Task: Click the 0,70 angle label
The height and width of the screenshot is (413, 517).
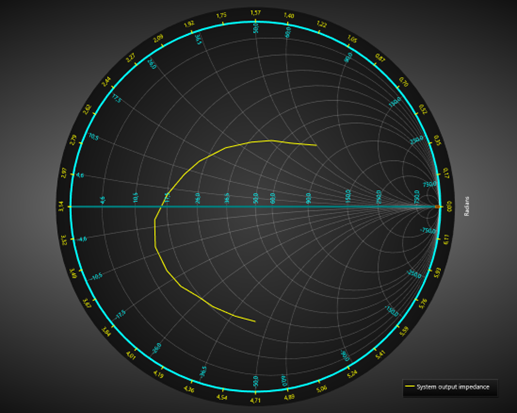Action: (x=404, y=81)
